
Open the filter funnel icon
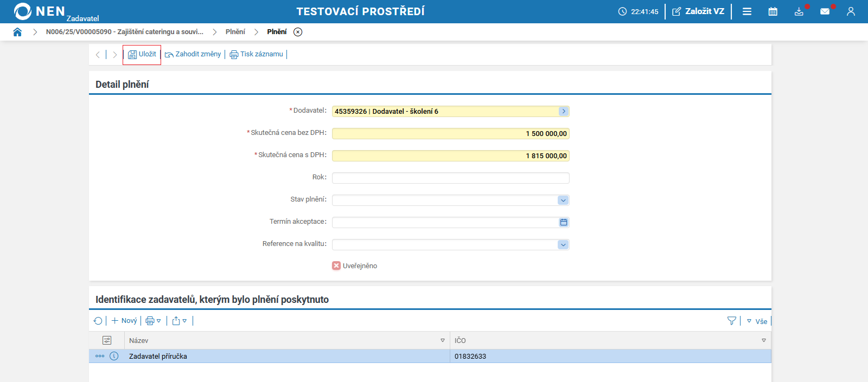click(732, 321)
